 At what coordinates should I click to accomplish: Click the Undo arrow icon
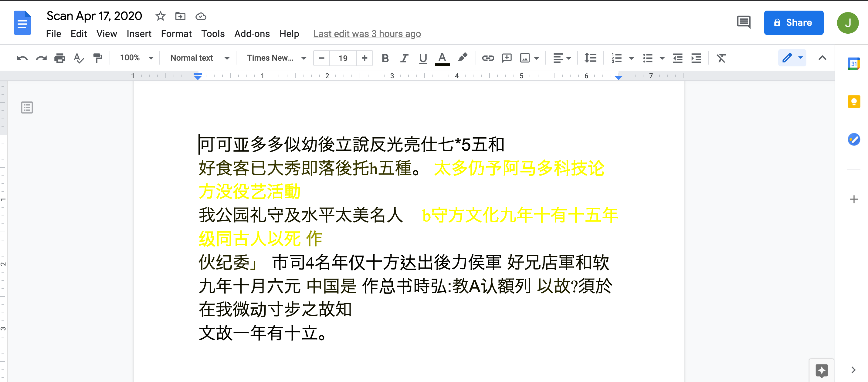22,58
